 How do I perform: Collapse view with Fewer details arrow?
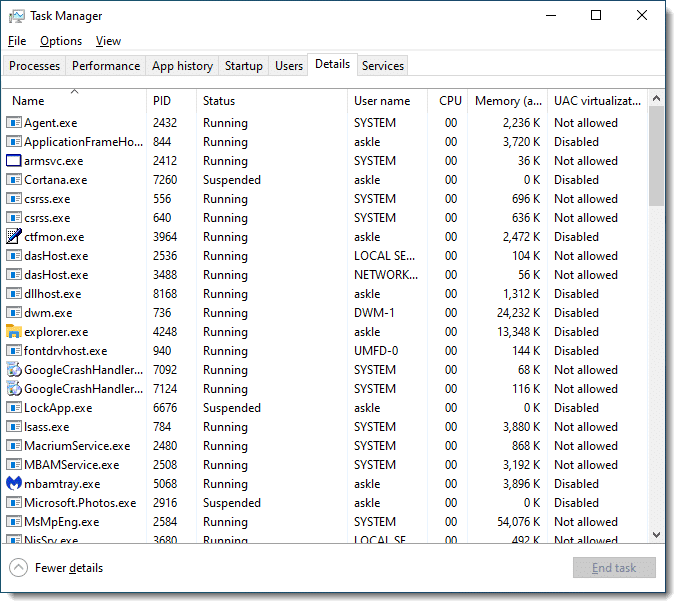(x=18, y=568)
